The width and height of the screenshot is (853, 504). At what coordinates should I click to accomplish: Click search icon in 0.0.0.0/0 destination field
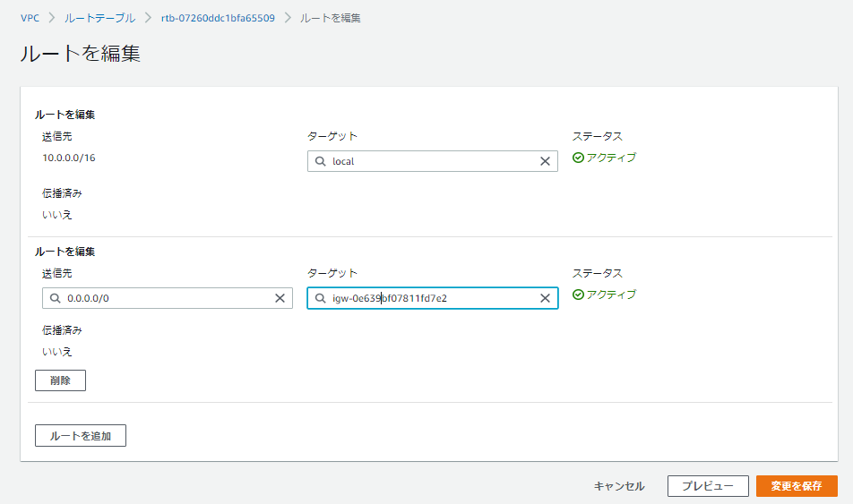55,298
